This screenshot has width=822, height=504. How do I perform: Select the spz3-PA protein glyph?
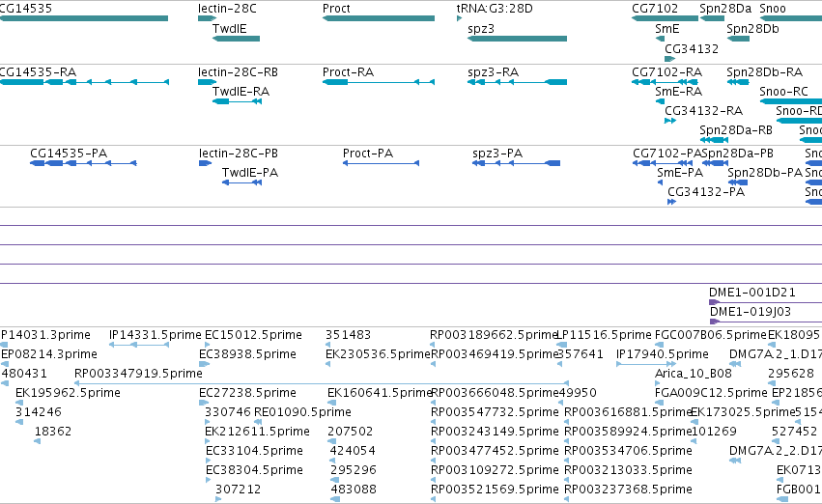pyautogui.click(x=516, y=163)
